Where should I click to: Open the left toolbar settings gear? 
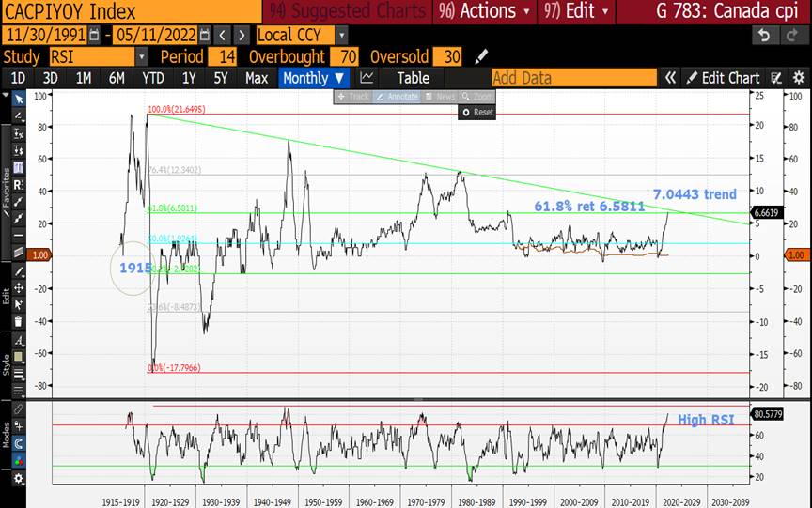[x=19, y=479]
